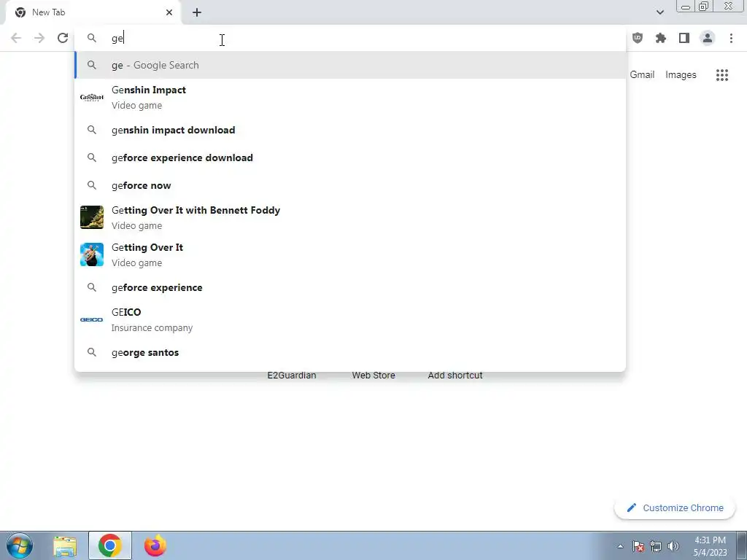The width and height of the screenshot is (747, 560).
Task: Open the Images link
Action: 681,75
